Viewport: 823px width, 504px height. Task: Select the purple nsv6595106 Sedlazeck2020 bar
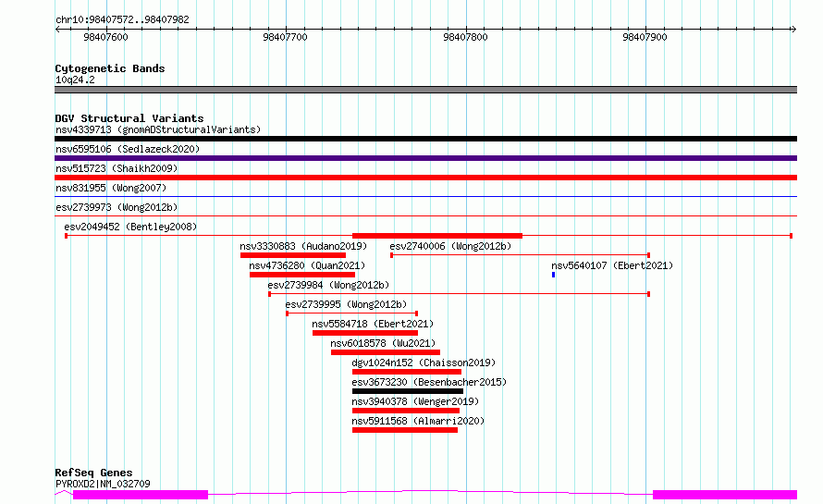tap(425, 158)
